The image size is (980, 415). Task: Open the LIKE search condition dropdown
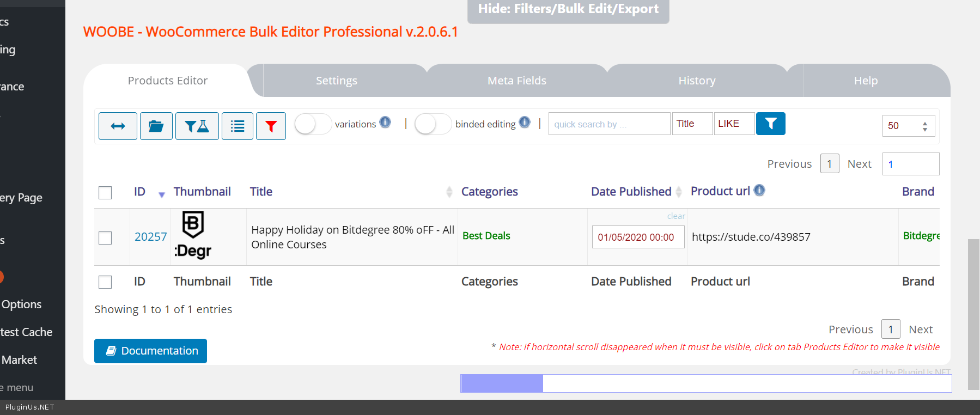coord(734,124)
